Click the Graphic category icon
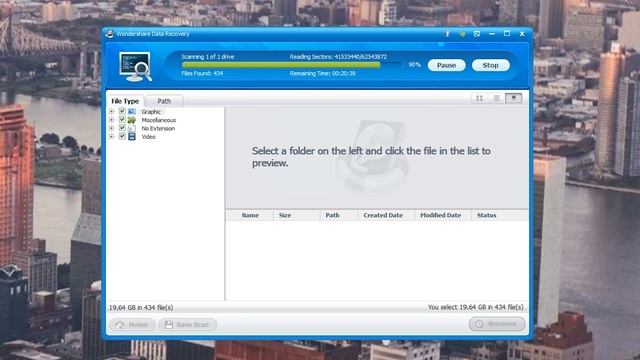The width and height of the screenshot is (640, 360). tap(132, 111)
